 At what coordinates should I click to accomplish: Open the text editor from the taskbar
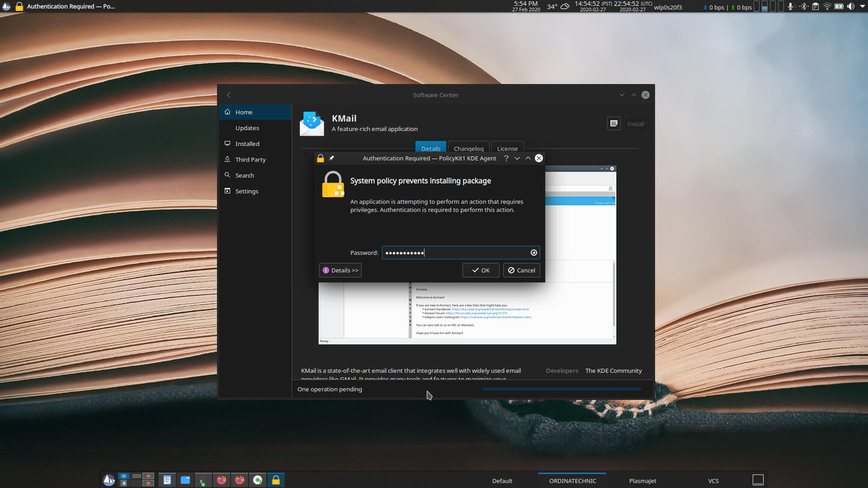click(167, 480)
